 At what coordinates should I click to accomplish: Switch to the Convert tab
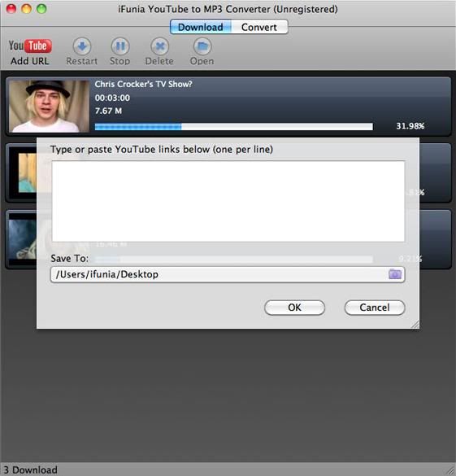point(259,27)
